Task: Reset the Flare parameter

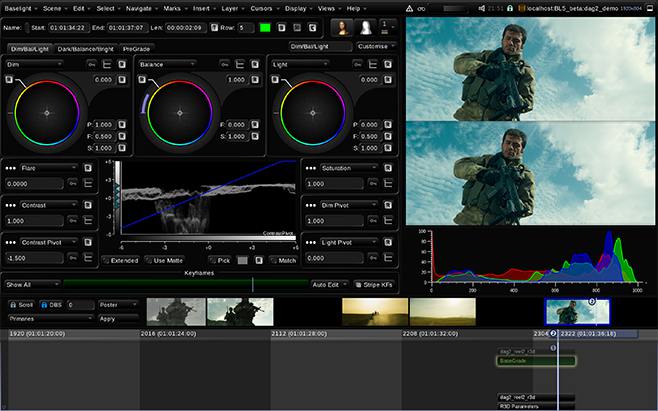Action: (88, 168)
